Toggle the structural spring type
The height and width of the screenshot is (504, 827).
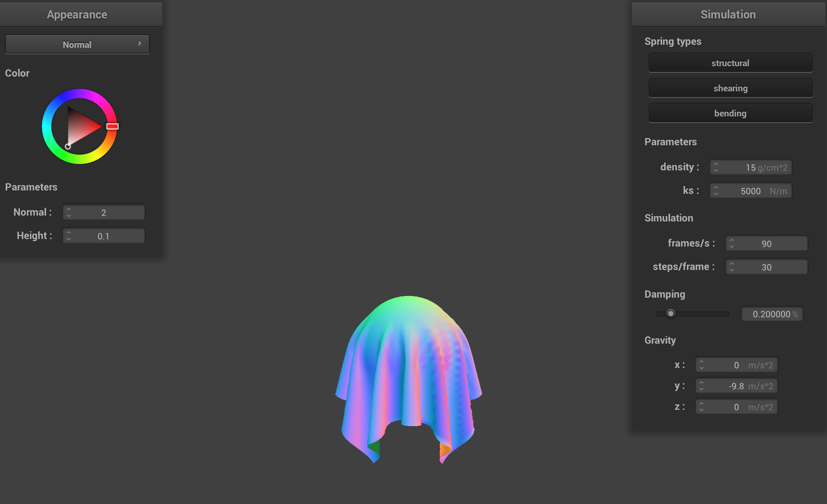coord(730,63)
